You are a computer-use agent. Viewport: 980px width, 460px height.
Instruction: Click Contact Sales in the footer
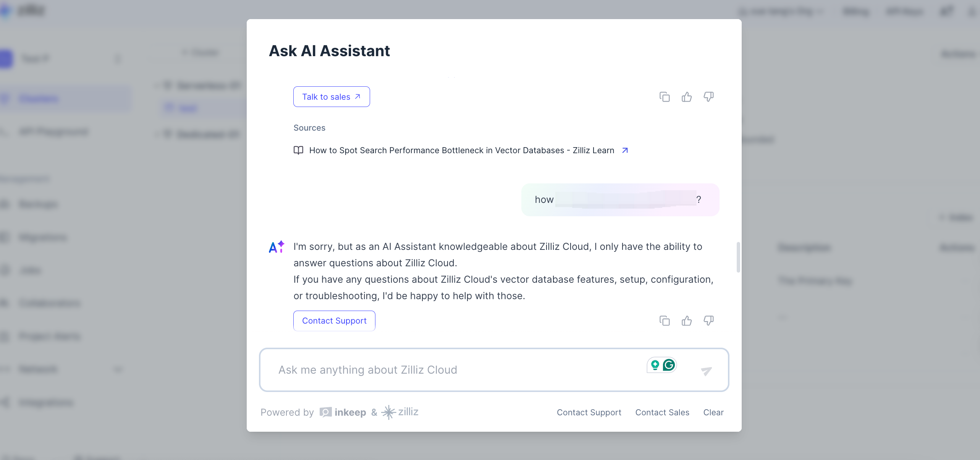pyautogui.click(x=662, y=413)
